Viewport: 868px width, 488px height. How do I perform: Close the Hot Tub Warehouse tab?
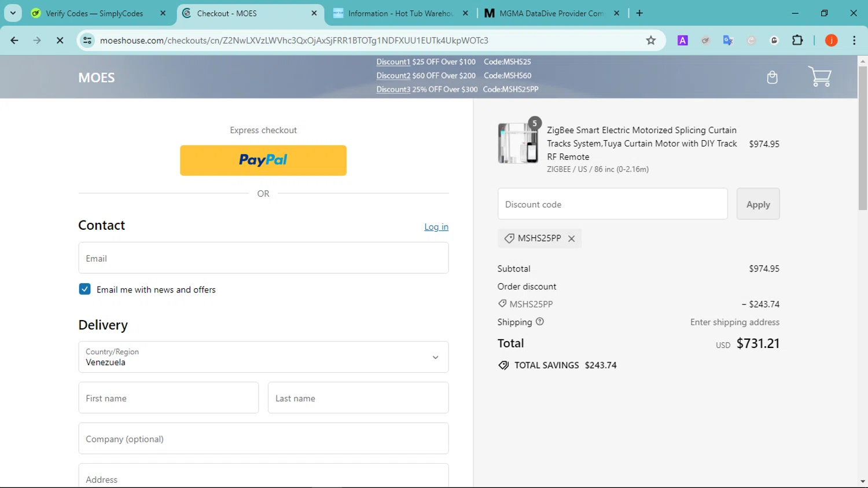tap(465, 13)
